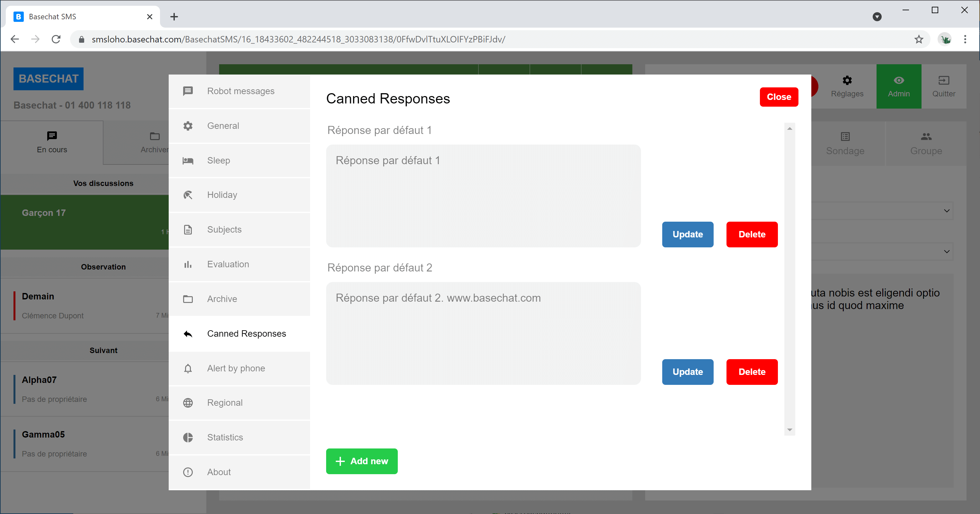Open Chrome profile dropdown arrow in title bar
980x514 pixels.
coord(877,17)
